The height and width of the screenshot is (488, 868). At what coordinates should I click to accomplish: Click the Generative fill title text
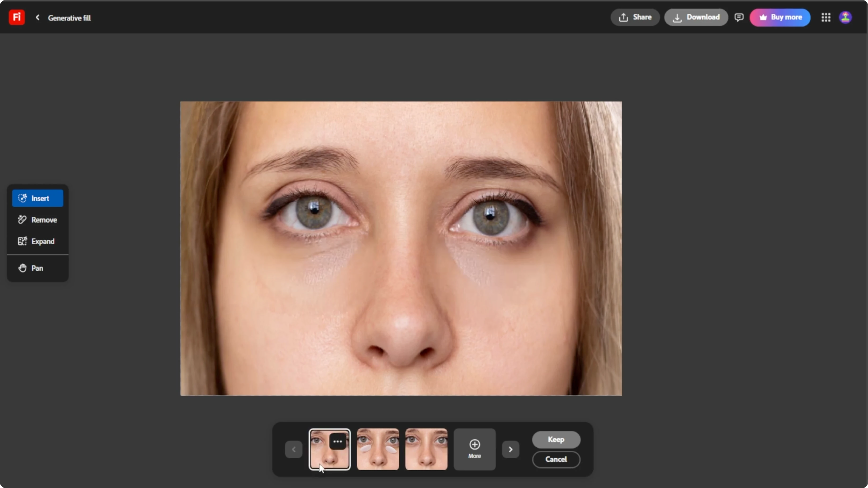[x=69, y=18]
